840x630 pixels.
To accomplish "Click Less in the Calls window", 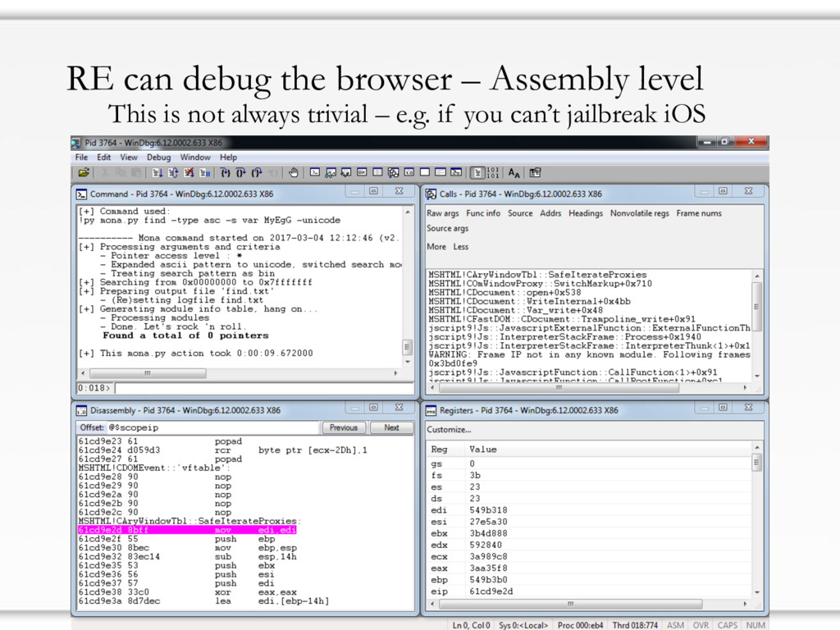I will [461, 246].
